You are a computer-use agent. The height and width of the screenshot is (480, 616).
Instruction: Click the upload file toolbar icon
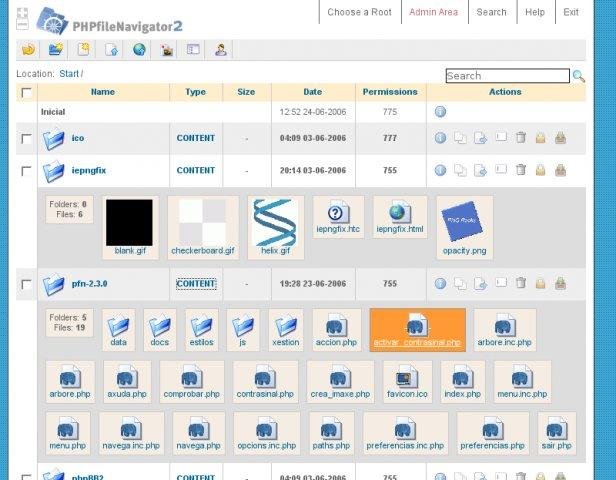tap(112, 49)
